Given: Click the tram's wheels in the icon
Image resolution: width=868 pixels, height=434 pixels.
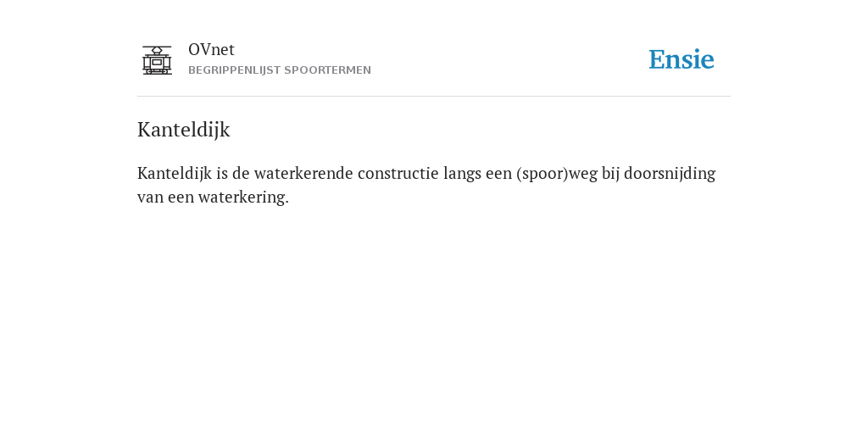Looking at the screenshot, I should pos(157,71).
